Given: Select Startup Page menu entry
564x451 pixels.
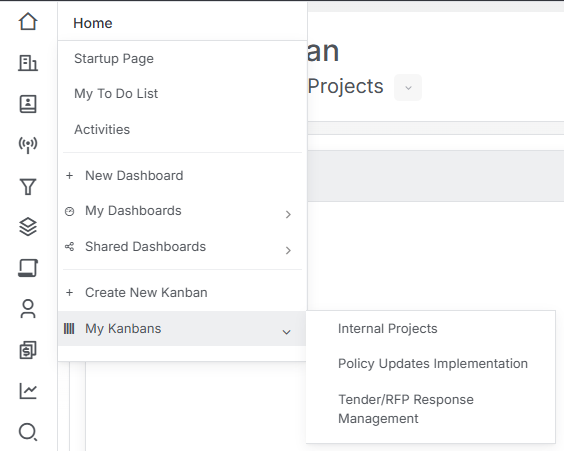Looking at the screenshot, I should click(x=114, y=59).
